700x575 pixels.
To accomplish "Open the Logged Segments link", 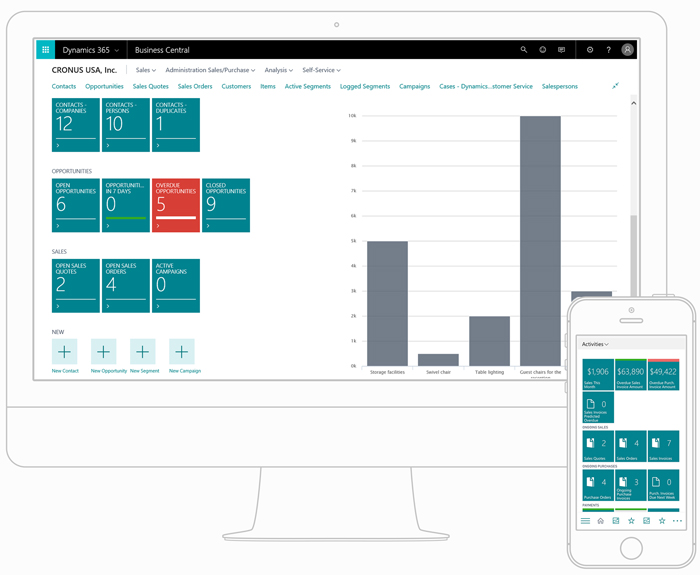I will tap(365, 86).
